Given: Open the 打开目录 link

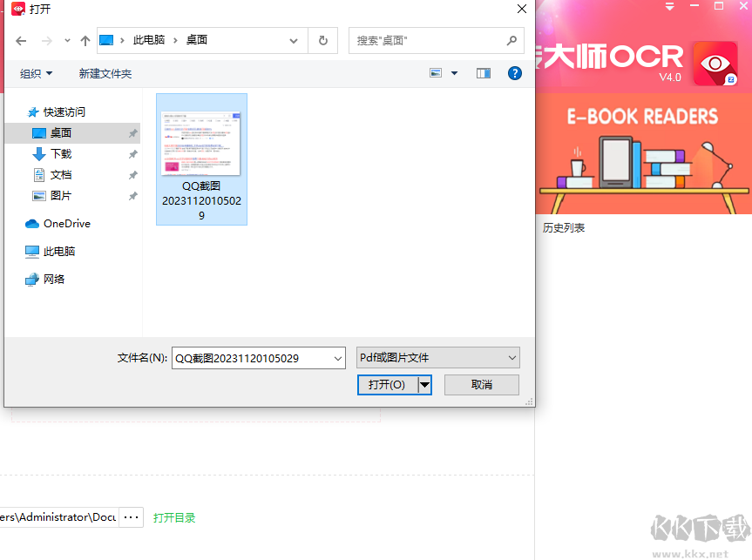Looking at the screenshot, I should (173, 516).
